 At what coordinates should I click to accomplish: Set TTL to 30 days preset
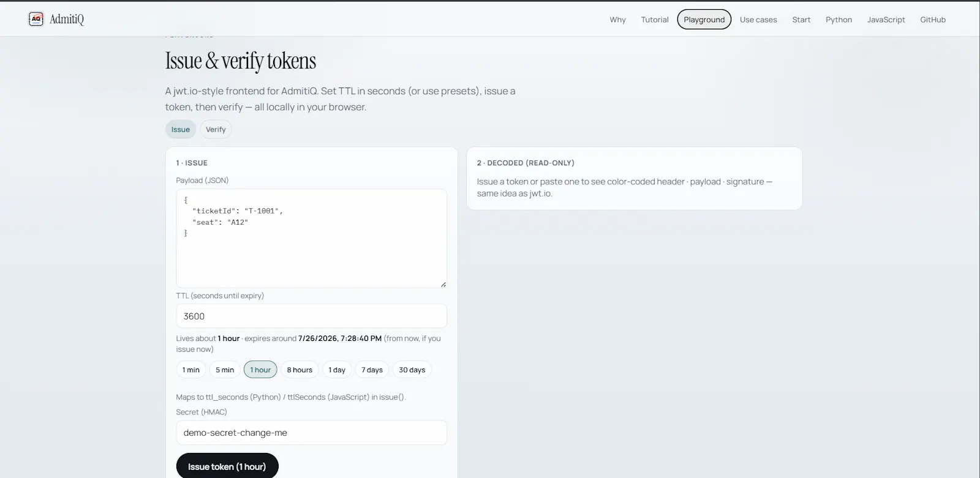click(412, 370)
